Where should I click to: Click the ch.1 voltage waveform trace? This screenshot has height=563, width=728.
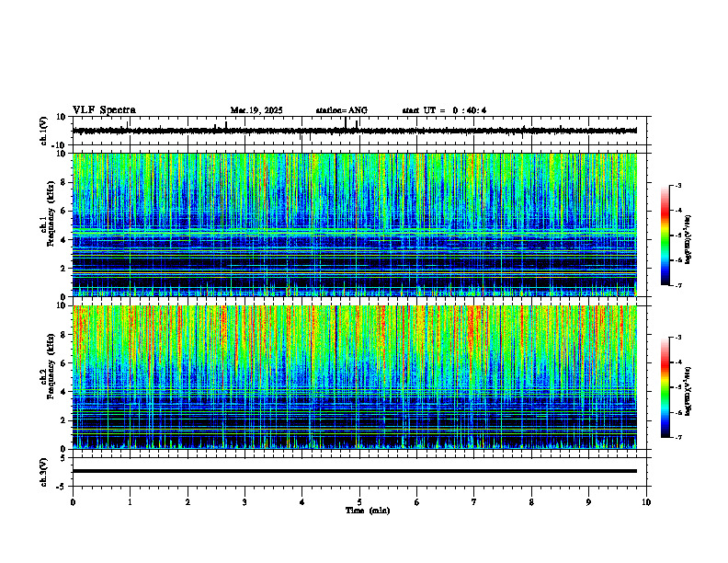[355, 131]
